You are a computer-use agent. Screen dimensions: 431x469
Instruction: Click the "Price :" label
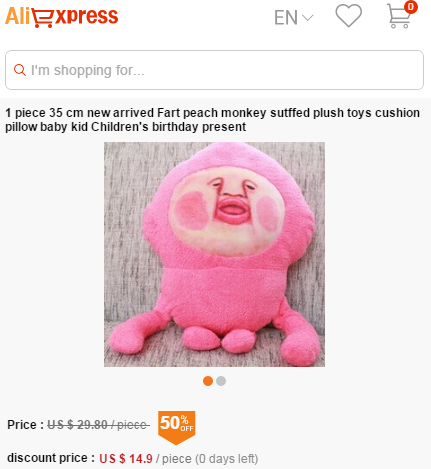26,425
